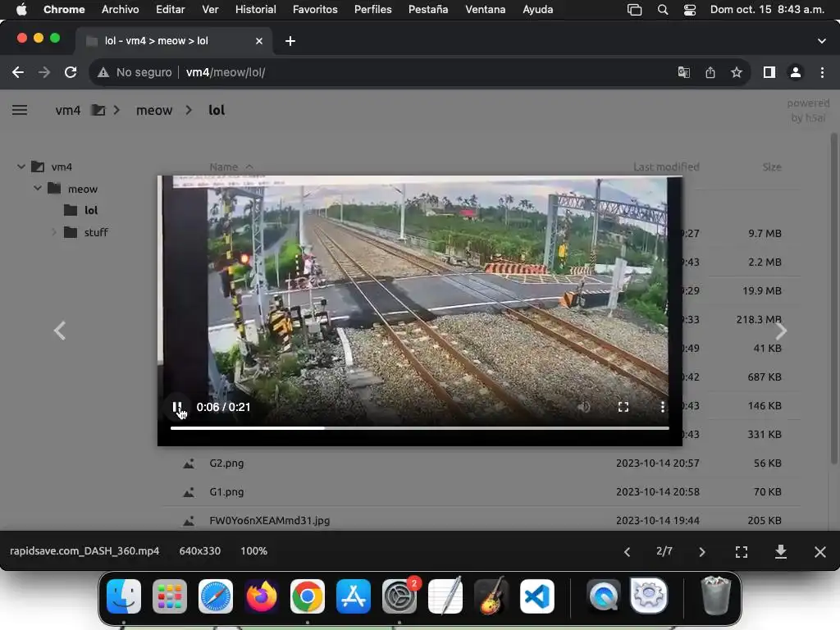This screenshot has width=840, height=630.
Task: Click the G1.png image file icon
Action: click(189, 492)
